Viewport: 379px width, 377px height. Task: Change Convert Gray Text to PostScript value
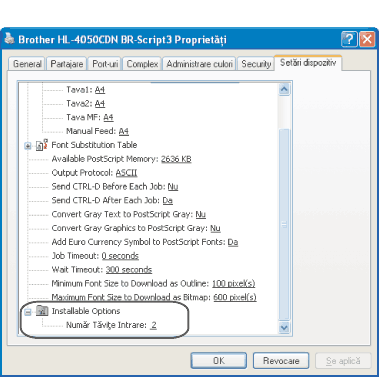[x=200, y=214]
